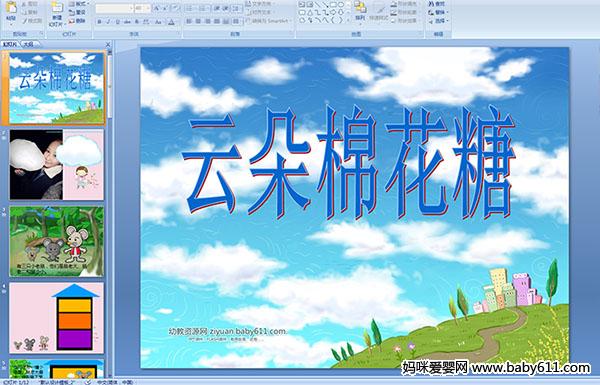Click the large Paste clipboard icon
This screenshot has width=600, height=385.
pos(11,8)
